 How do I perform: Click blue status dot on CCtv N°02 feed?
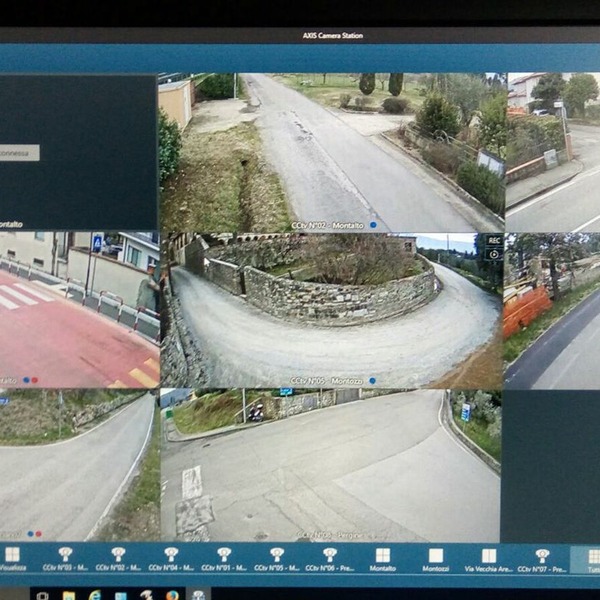373,225
